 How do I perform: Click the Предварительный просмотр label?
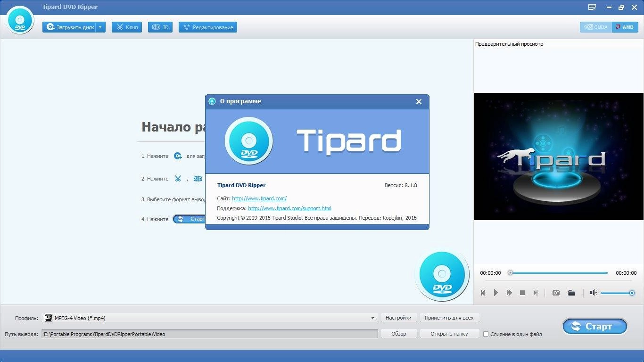click(x=509, y=44)
